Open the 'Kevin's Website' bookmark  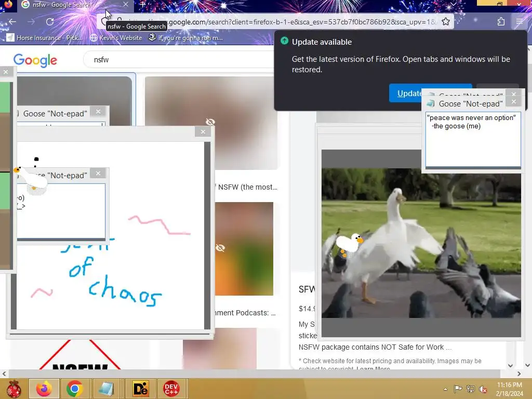click(116, 37)
